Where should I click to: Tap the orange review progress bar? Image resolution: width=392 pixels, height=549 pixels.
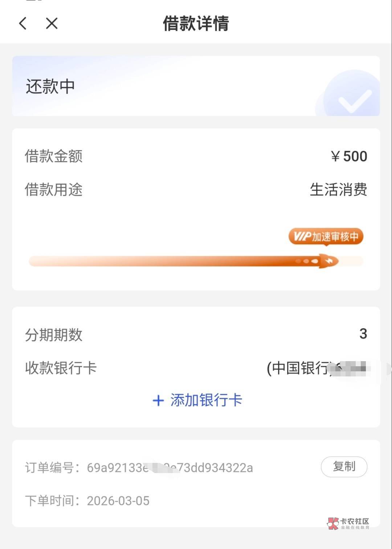pyautogui.click(x=174, y=261)
